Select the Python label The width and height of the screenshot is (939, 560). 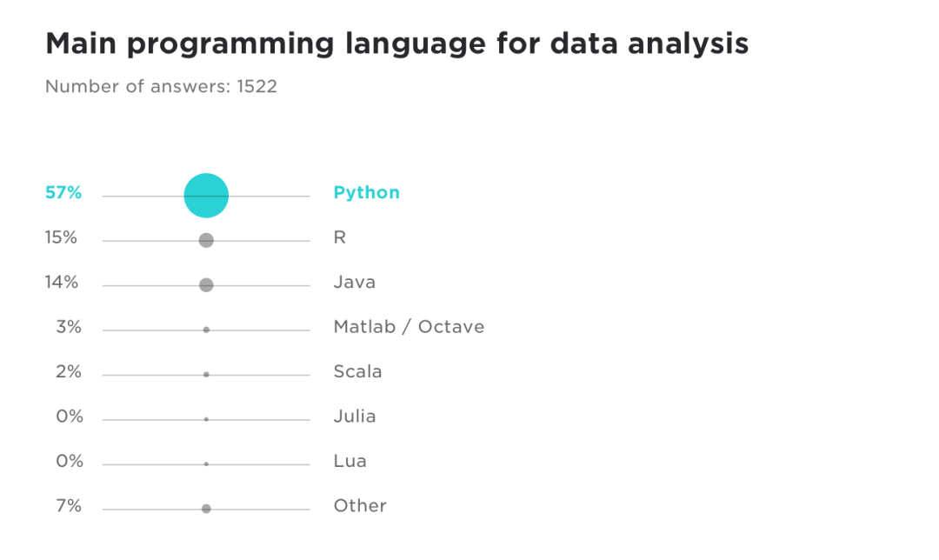367,193
